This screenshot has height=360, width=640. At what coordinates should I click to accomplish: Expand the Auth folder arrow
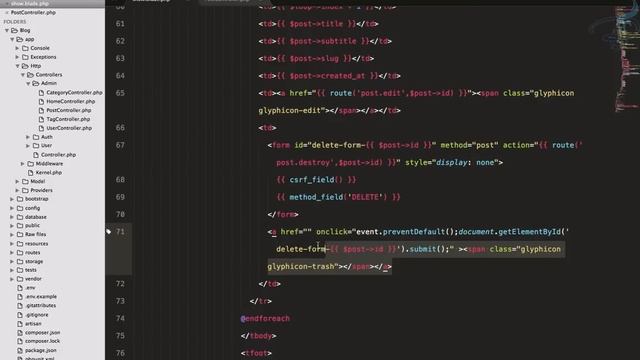click(28, 137)
